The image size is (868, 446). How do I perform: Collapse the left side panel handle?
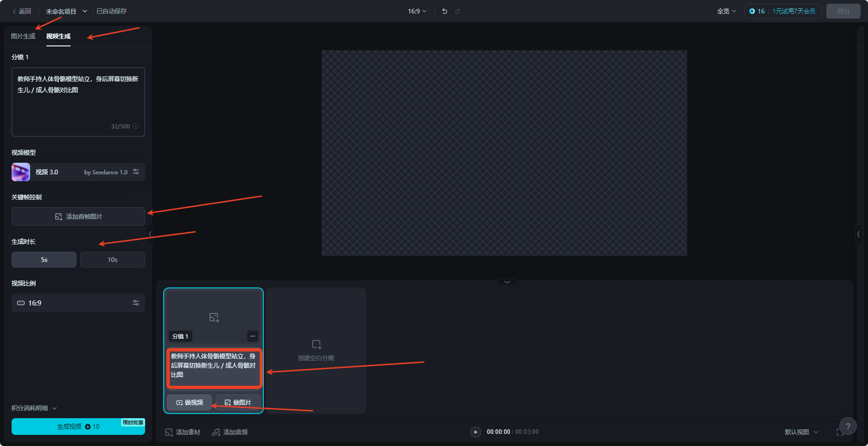pyautogui.click(x=150, y=234)
